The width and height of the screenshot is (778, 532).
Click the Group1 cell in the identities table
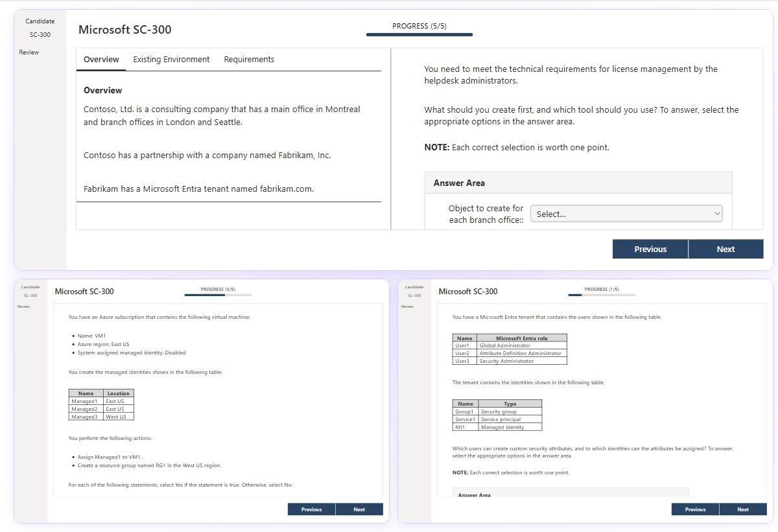coord(466,411)
